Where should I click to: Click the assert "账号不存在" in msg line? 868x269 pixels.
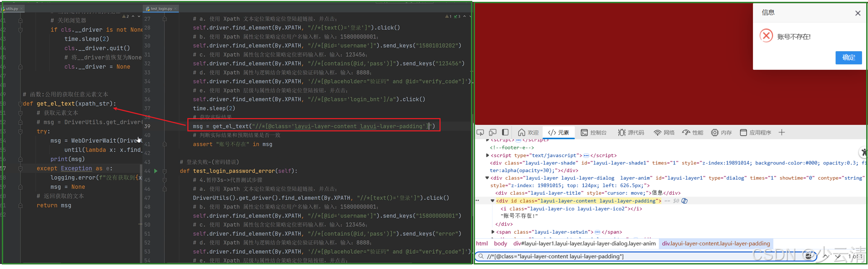tap(233, 144)
